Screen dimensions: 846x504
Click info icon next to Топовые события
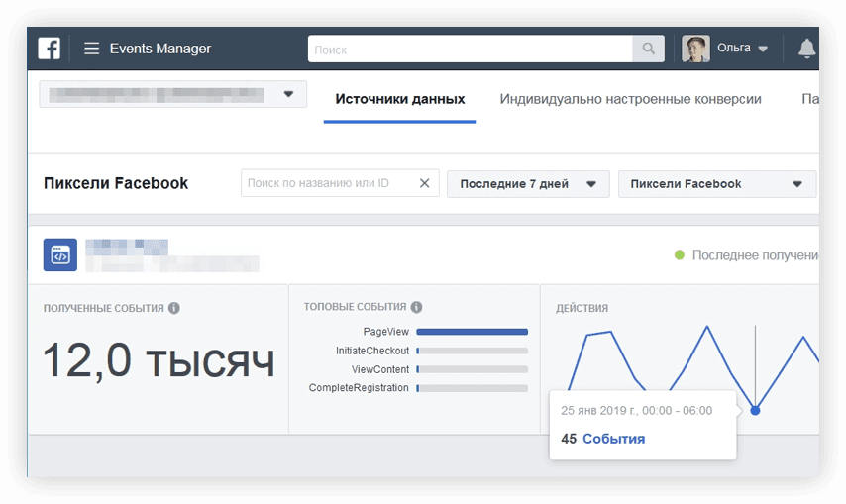(x=416, y=308)
